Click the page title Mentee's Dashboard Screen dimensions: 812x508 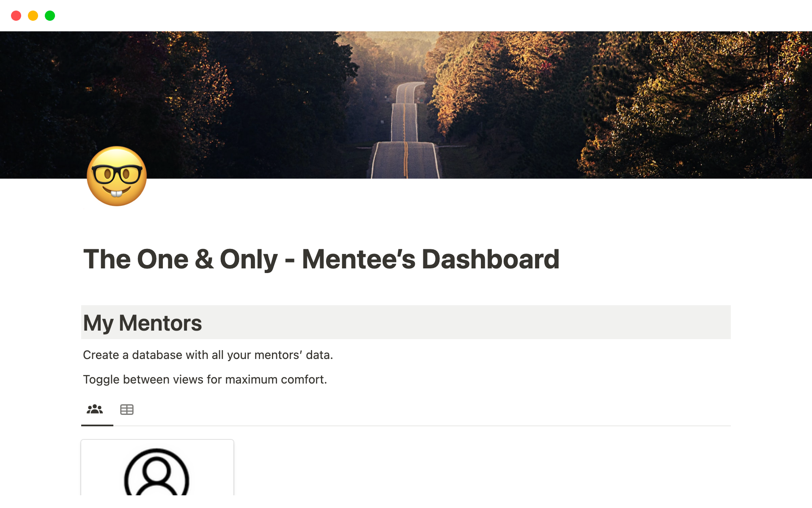pyautogui.click(x=321, y=259)
